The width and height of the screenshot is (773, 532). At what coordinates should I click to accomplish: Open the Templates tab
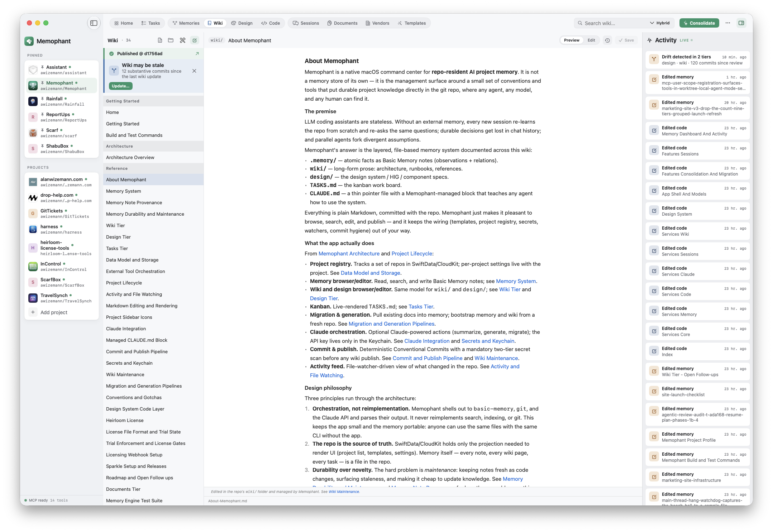(x=412, y=23)
